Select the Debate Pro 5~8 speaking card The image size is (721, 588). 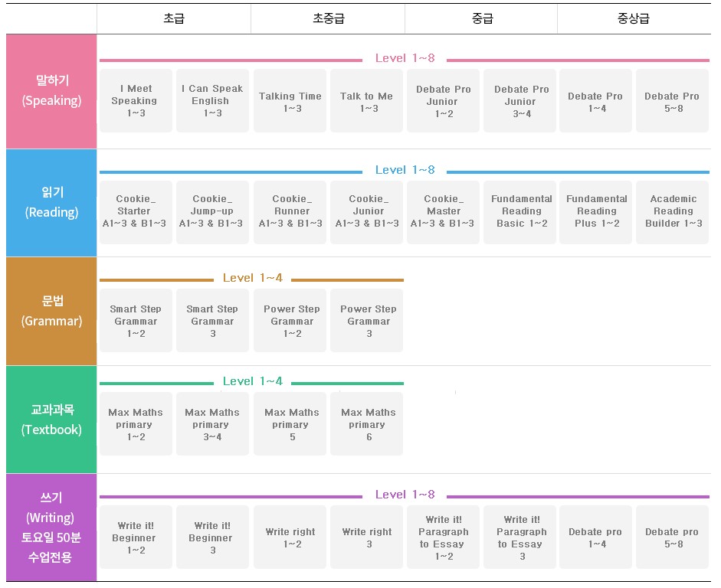[672, 100]
